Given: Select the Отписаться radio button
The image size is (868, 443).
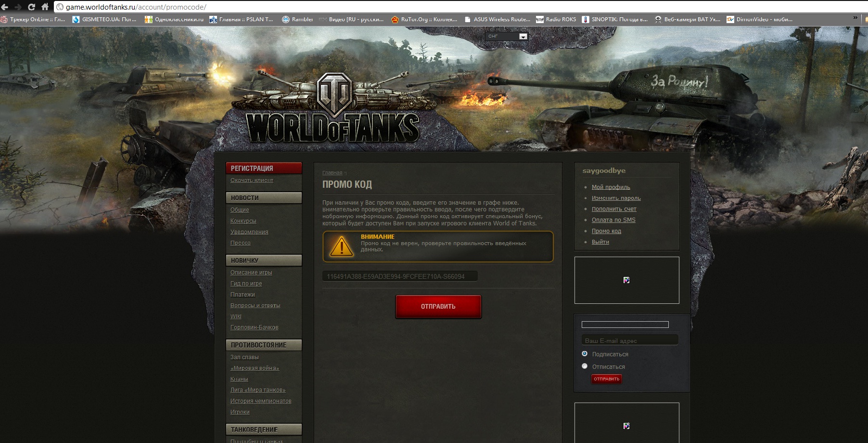Looking at the screenshot, I should tap(585, 366).
